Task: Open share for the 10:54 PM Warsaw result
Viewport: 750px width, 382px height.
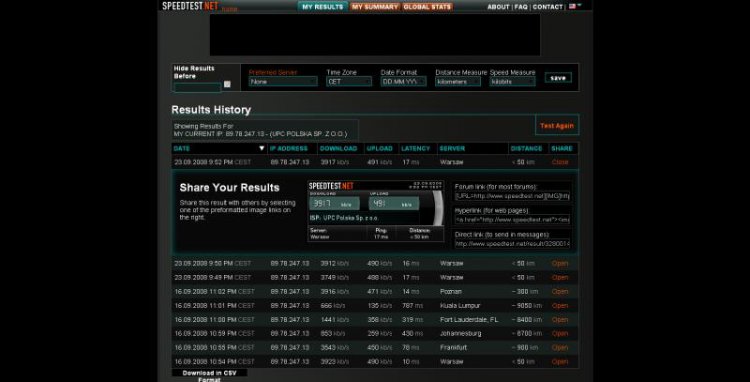Action: click(x=560, y=361)
